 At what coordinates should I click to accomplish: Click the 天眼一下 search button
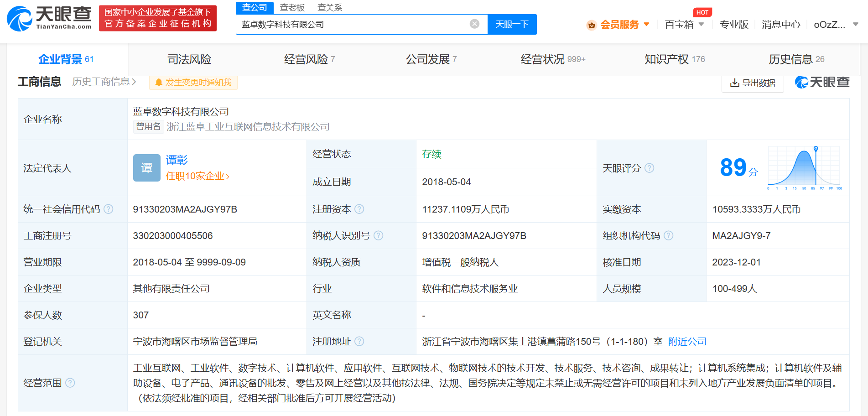point(512,24)
